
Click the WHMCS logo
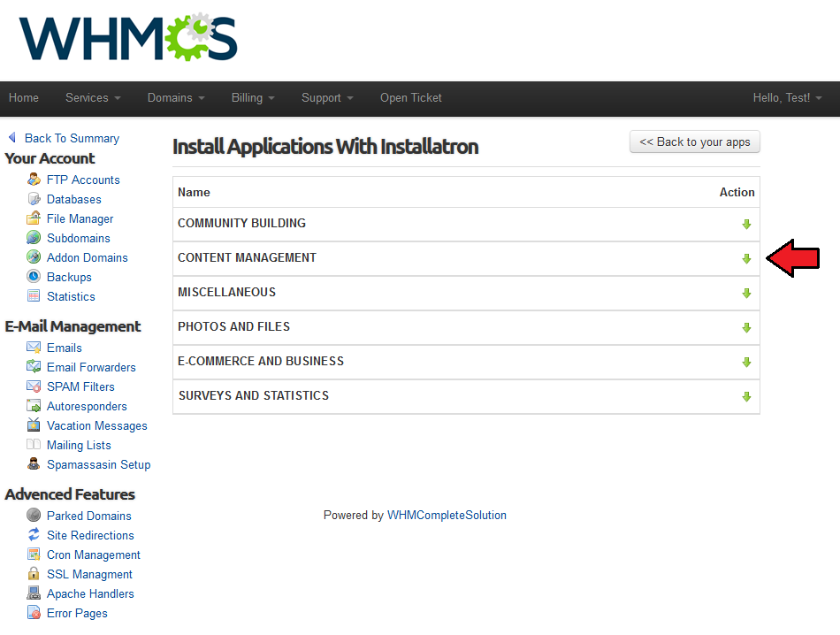tap(128, 37)
